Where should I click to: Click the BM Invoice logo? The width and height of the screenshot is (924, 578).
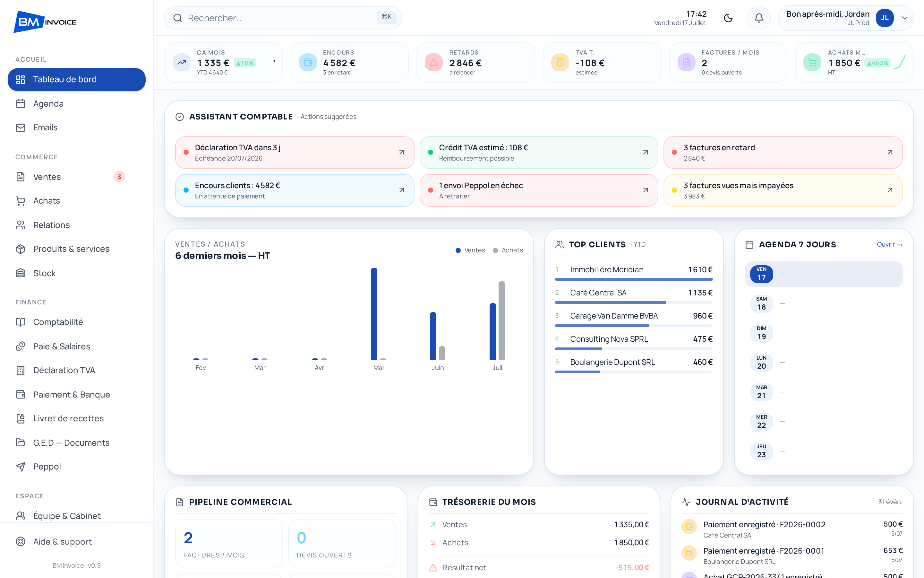tap(45, 22)
